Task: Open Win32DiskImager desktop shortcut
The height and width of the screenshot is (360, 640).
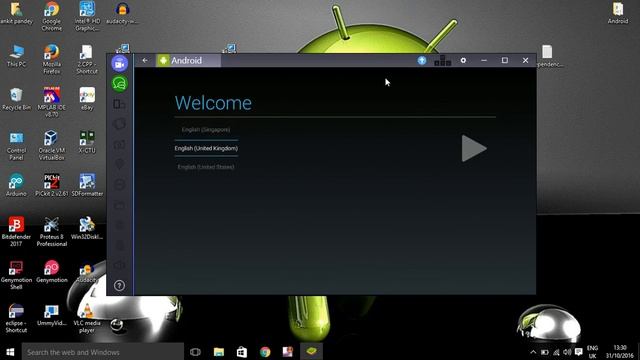Action: pyautogui.click(x=87, y=228)
